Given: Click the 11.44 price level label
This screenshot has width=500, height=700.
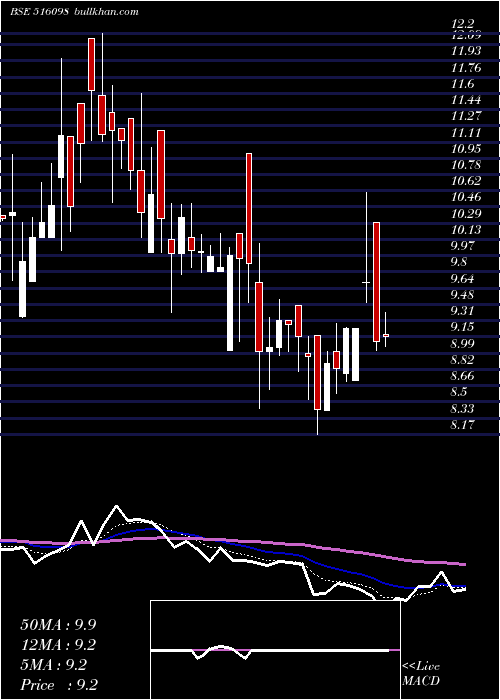Looking at the screenshot, I should pos(466,100).
